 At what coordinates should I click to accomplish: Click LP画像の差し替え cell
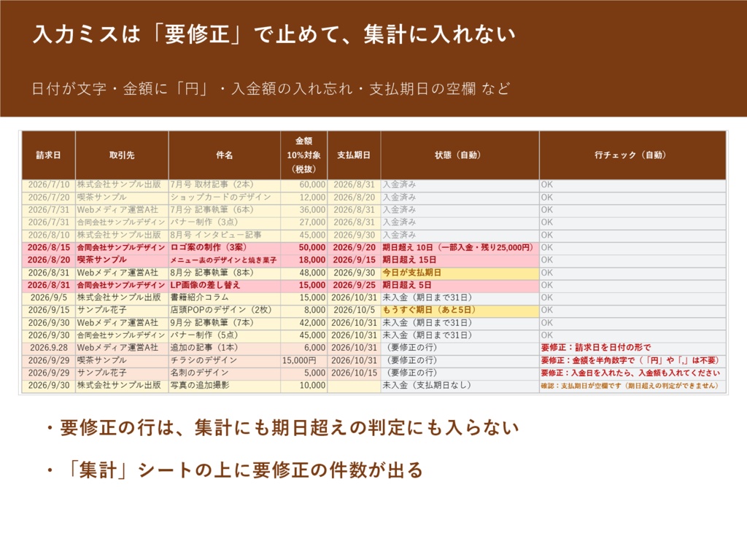[x=225, y=285]
